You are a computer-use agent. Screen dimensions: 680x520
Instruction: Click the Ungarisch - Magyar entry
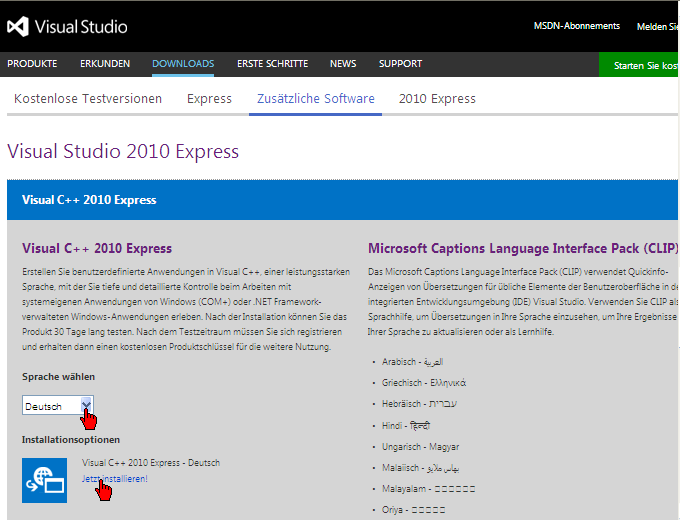point(420,447)
